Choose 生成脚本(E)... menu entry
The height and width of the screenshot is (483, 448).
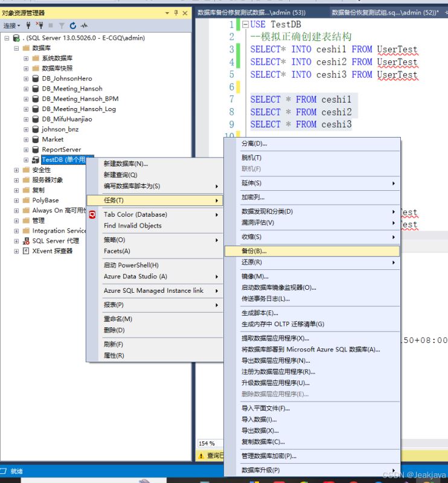click(312, 313)
